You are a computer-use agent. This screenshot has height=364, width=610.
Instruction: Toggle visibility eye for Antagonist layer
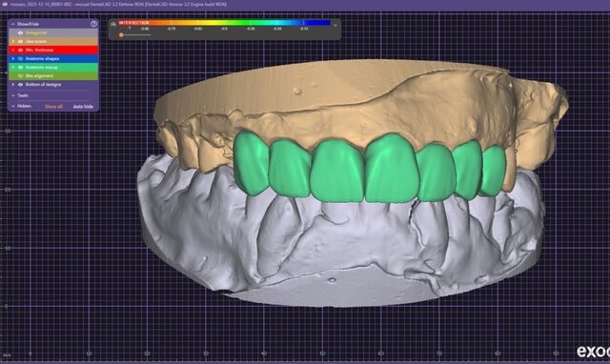click(21, 33)
